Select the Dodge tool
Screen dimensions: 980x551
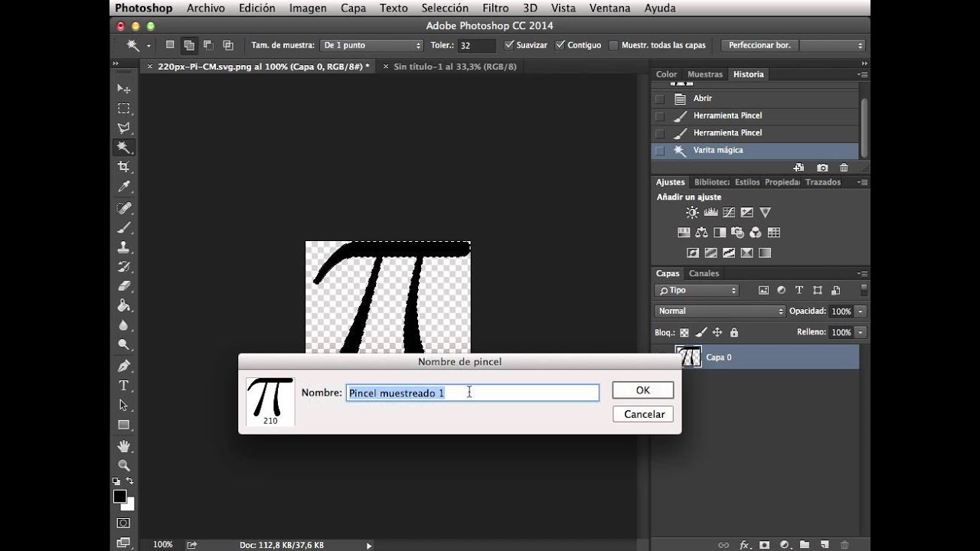pos(123,344)
